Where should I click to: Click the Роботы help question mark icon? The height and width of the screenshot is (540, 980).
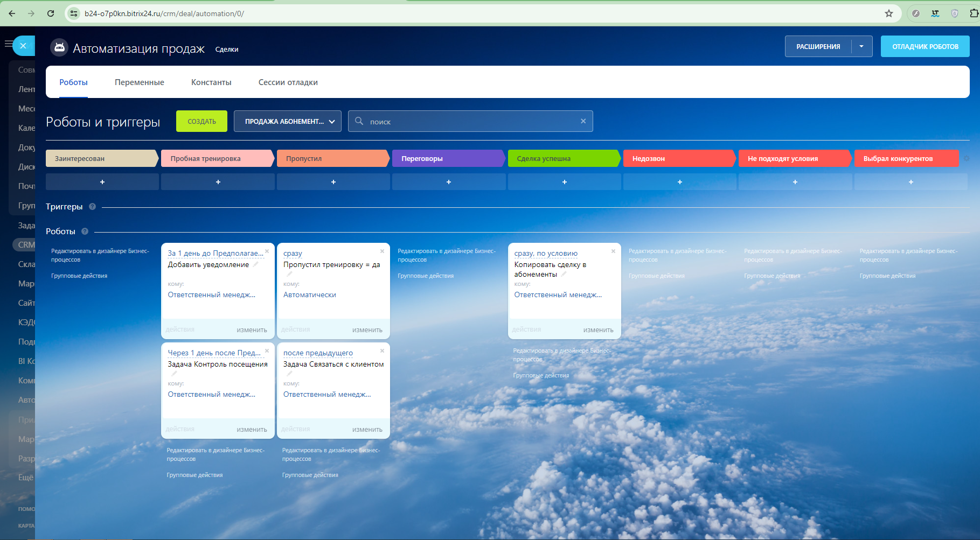click(x=85, y=232)
